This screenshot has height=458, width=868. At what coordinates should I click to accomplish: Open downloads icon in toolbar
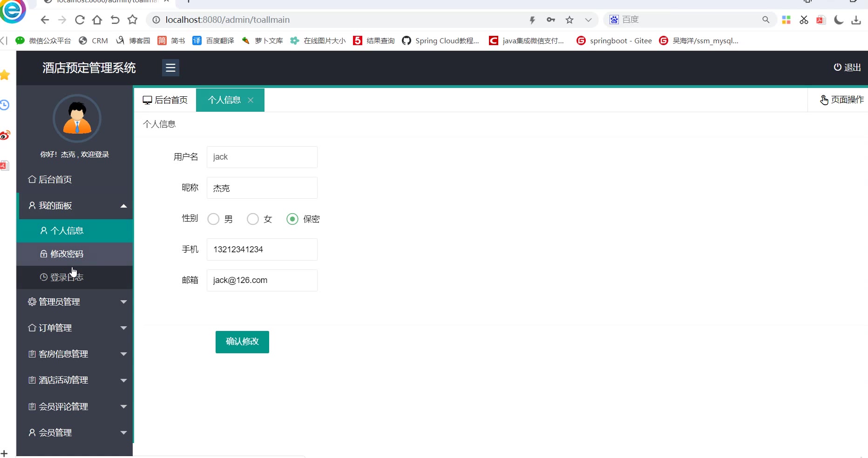click(x=856, y=20)
